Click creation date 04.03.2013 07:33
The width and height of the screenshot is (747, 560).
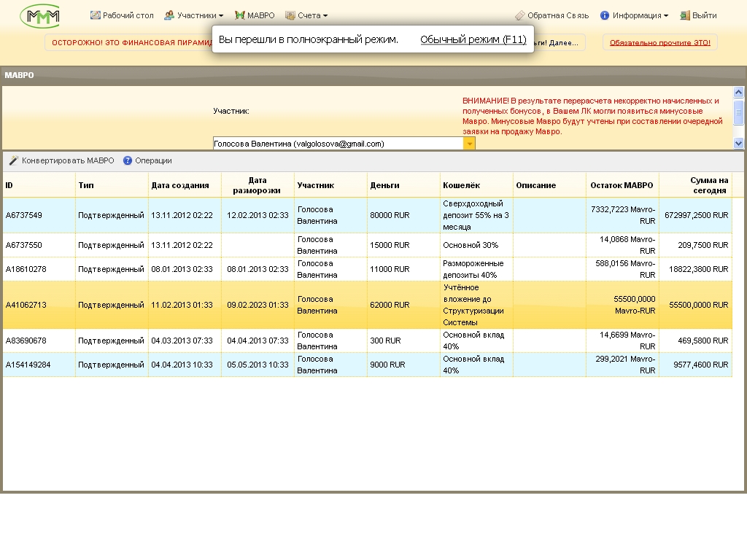(x=185, y=341)
